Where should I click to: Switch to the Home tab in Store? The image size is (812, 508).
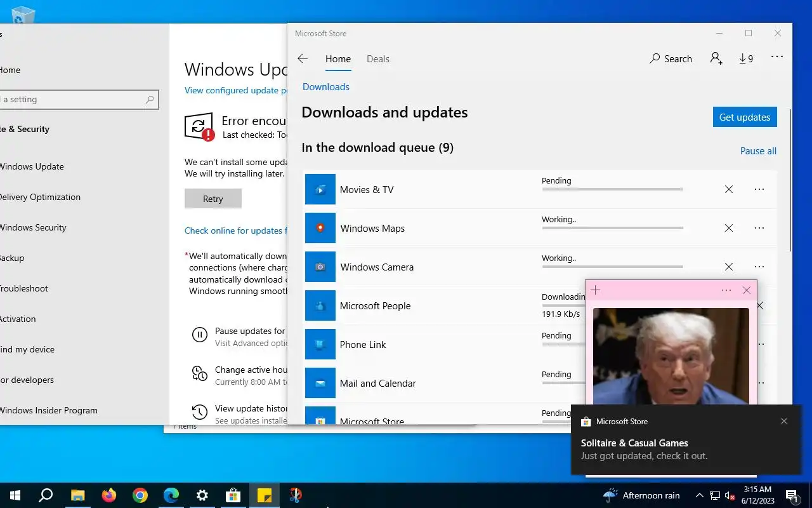pyautogui.click(x=338, y=58)
